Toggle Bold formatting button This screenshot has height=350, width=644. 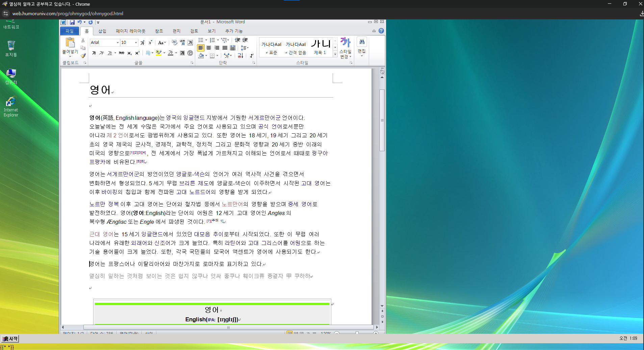click(94, 53)
